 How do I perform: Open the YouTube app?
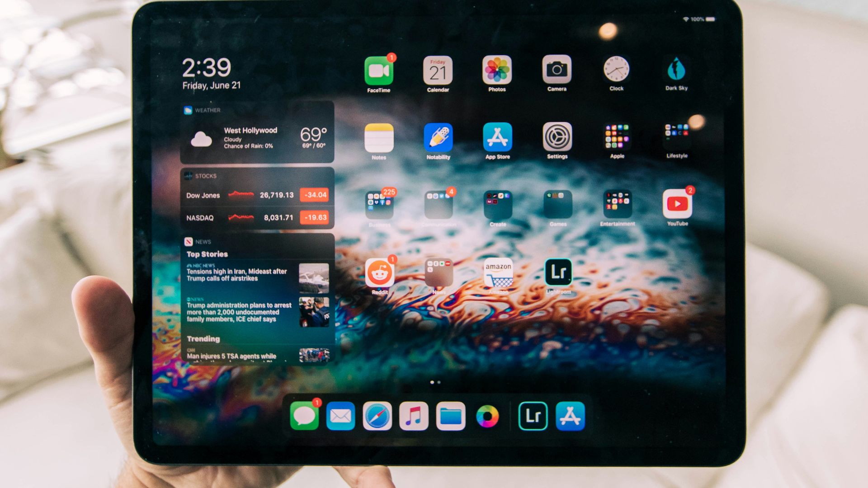tap(677, 204)
